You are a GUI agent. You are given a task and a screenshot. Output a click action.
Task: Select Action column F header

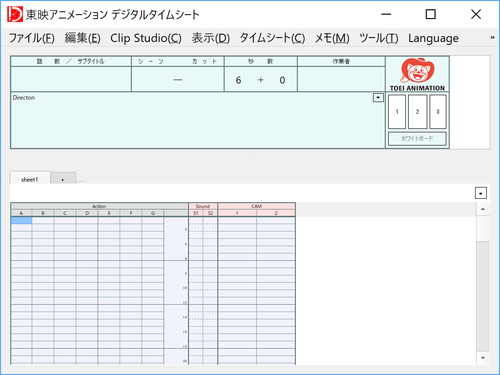pyautogui.click(x=131, y=213)
